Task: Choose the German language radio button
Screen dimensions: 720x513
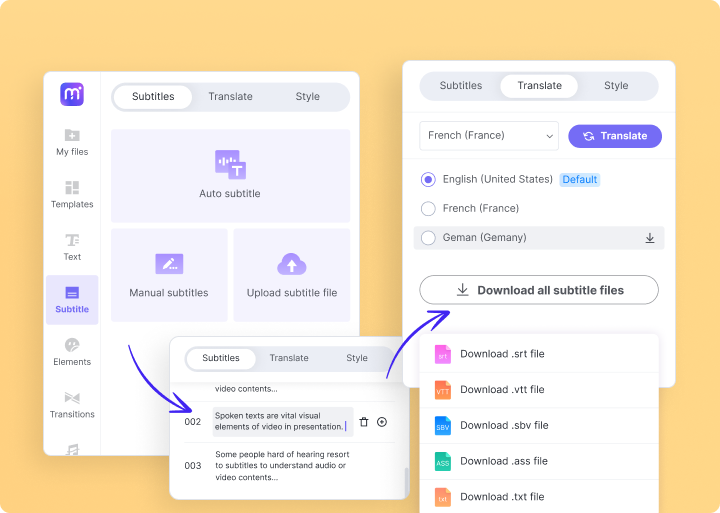Action: tap(428, 238)
